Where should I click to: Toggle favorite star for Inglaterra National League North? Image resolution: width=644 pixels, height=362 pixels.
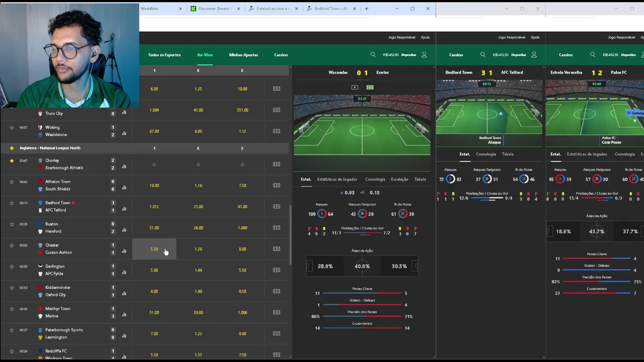(12, 148)
